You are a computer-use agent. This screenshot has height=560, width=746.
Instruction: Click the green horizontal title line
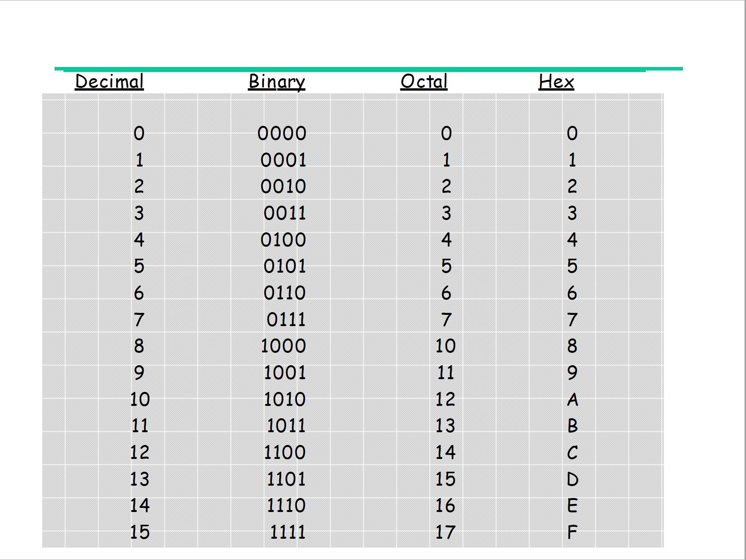pos(368,69)
